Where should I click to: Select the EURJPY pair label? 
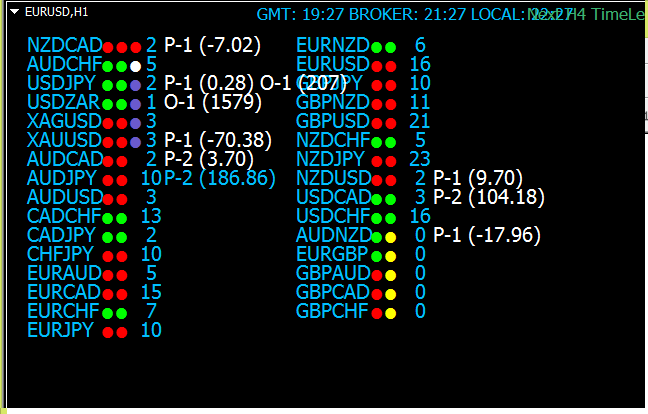[x=60, y=330]
